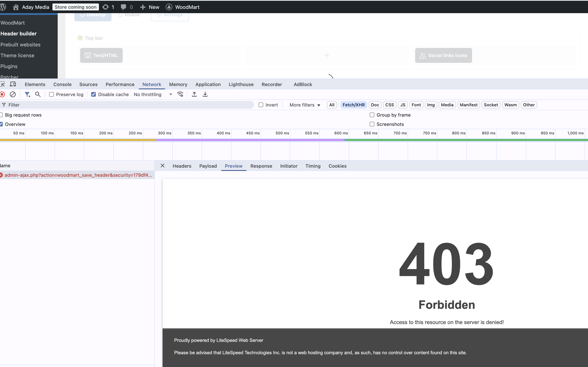Select the Fetch/XHR filter button
This screenshot has width=588, height=367.
click(353, 105)
